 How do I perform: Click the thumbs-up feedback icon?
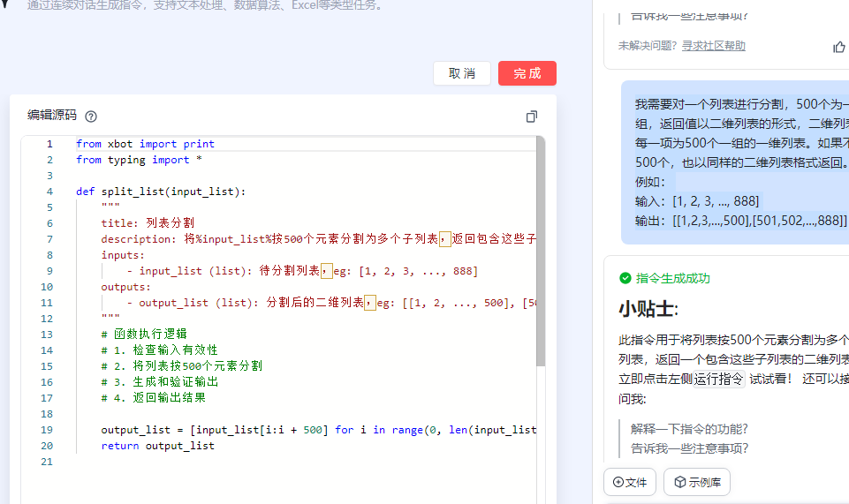coord(838,47)
